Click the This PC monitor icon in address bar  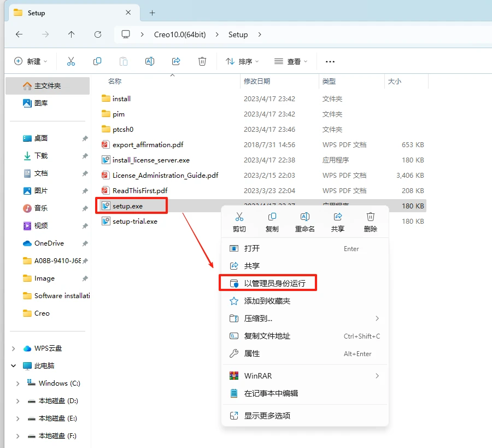pos(126,34)
